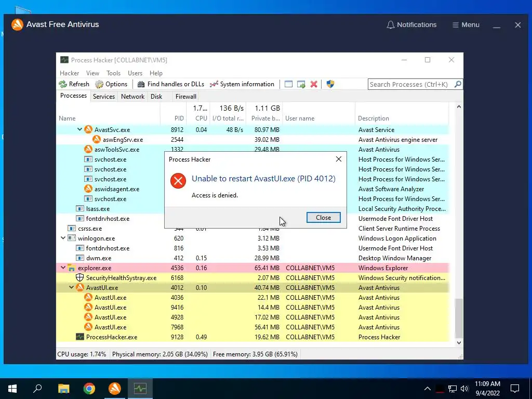
Task: Click find window and thread icon
Action: coord(301,84)
